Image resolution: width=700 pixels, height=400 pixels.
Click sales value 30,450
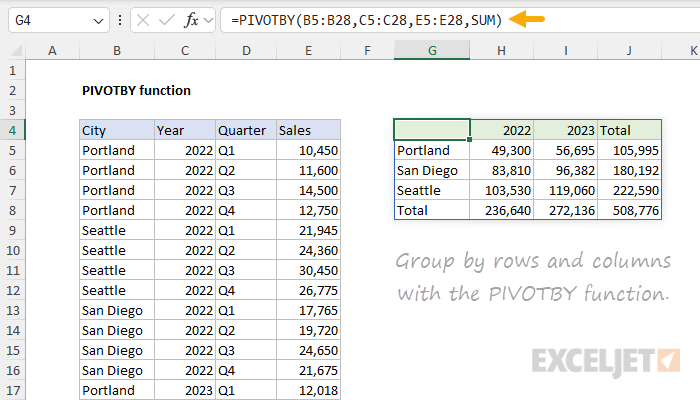(x=308, y=271)
